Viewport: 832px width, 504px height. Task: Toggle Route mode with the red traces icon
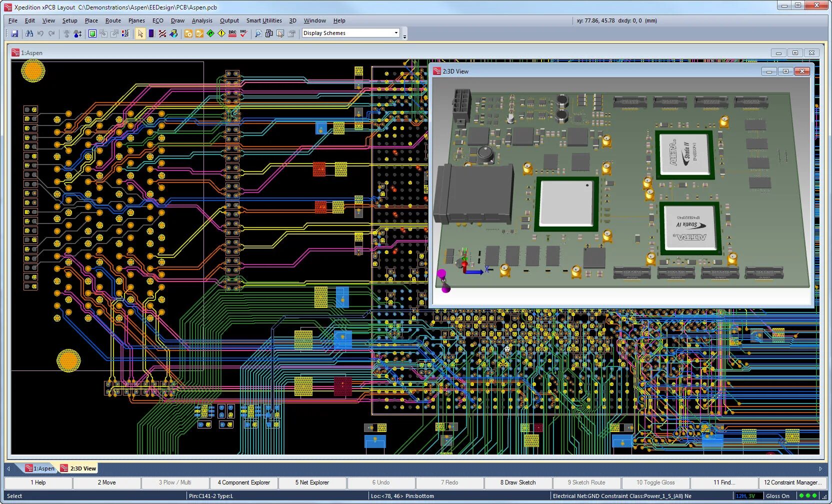point(162,33)
